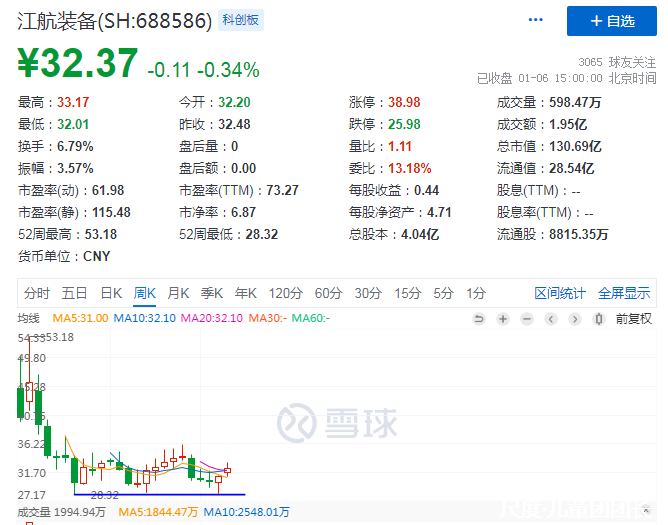
Task: Click the 涨停 value 38.98
Action: 404,102
